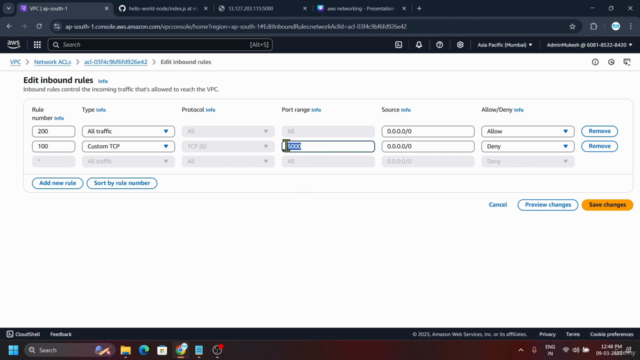
Task: Click the screen panel icon at far right
Action: [x=627, y=62]
